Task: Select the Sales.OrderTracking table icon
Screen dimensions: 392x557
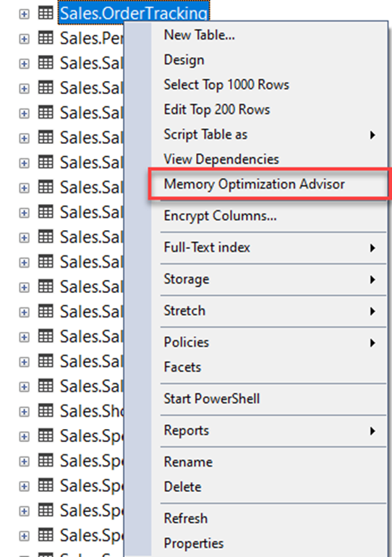Action: tap(46, 13)
